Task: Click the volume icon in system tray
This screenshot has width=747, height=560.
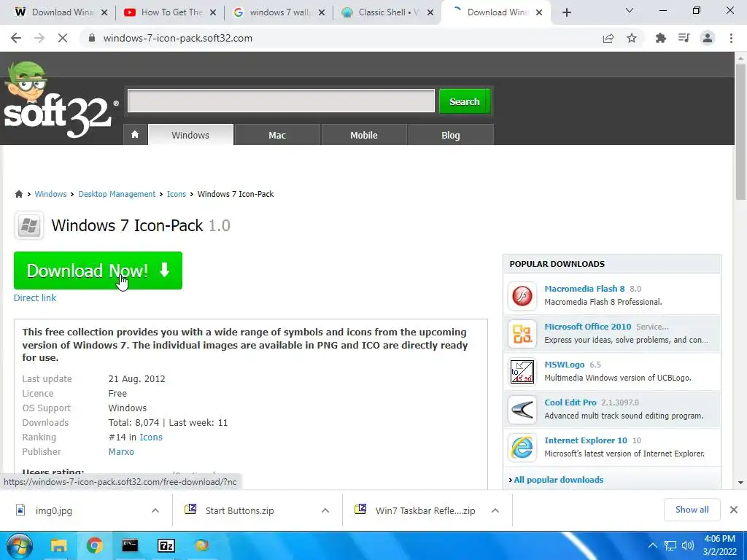Action: (x=687, y=545)
